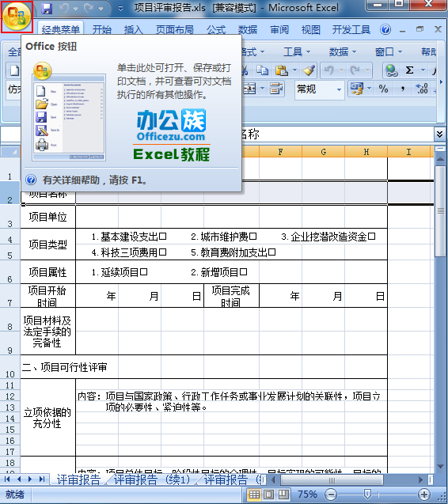448x504 pixels.
Task: Select the 评审报告 sheet tab
Action: pyautogui.click(x=78, y=479)
